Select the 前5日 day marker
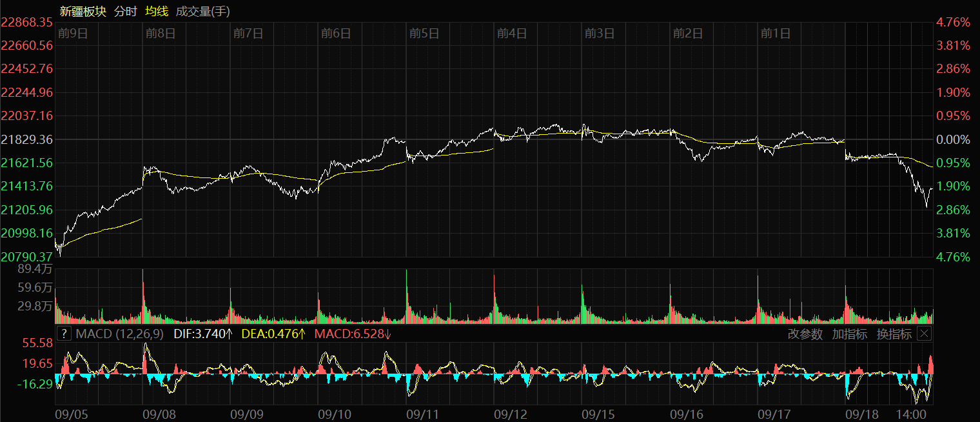Image resolution: width=980 pixels, height=422 pixels. click(424, 34)
